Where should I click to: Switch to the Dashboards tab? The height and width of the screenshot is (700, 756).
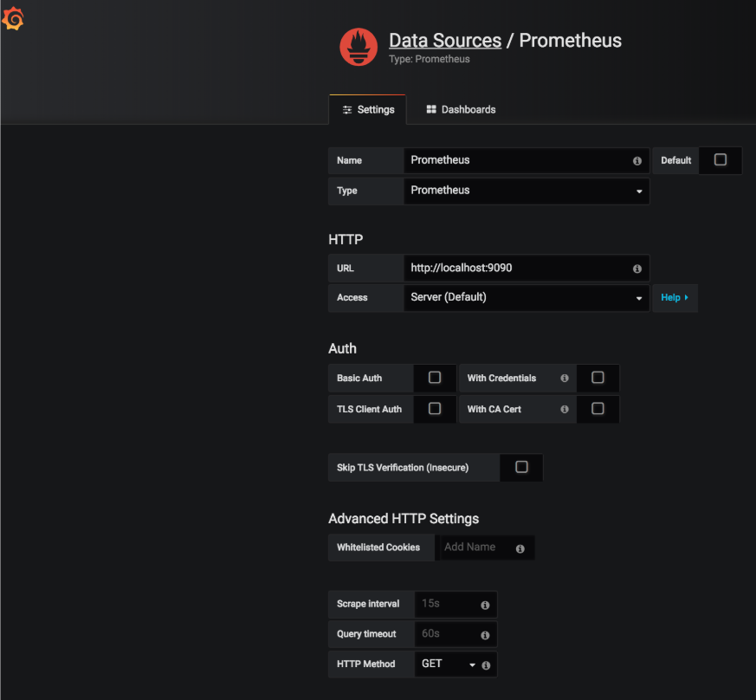tap(460, 109)
